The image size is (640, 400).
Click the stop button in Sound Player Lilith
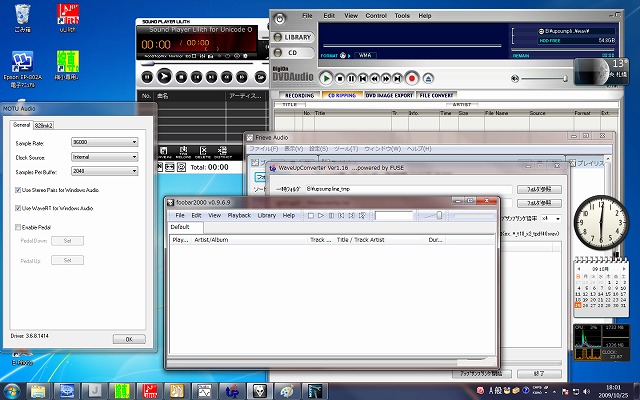pos(181,77)
